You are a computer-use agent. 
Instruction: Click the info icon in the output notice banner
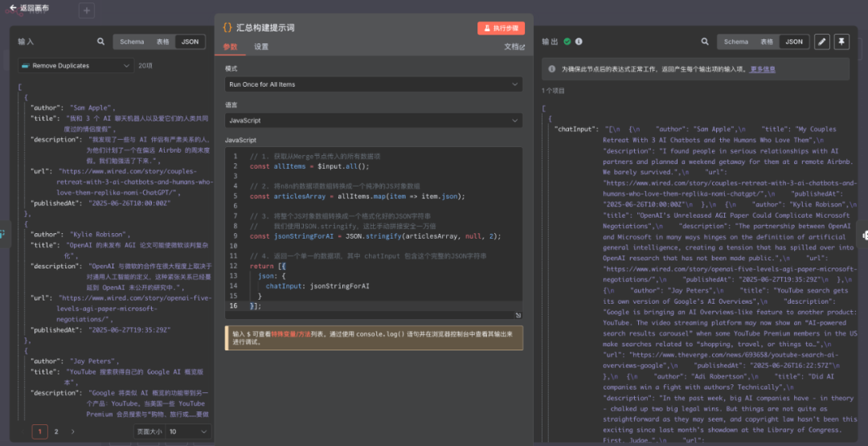(x=552, y=69)
